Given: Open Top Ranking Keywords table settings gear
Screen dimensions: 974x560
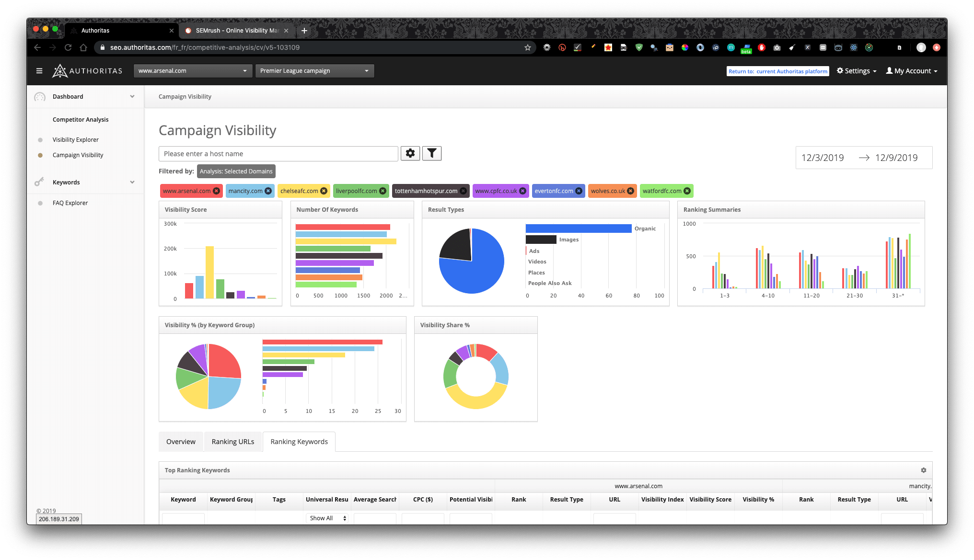Looking at the screenshot, I should pyautogui.click(x=924, y=470).
